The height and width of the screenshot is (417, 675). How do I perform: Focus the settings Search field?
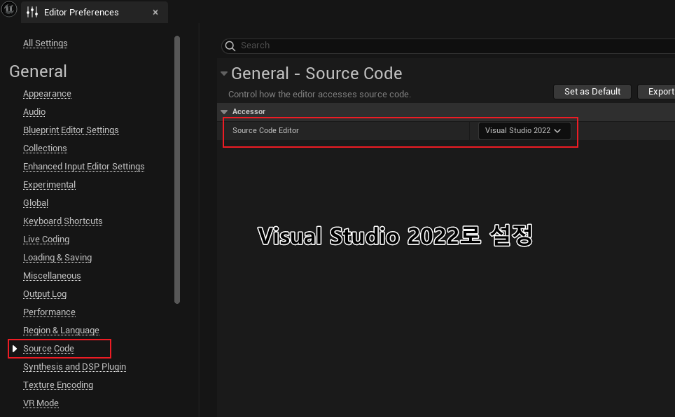(448, 46)
